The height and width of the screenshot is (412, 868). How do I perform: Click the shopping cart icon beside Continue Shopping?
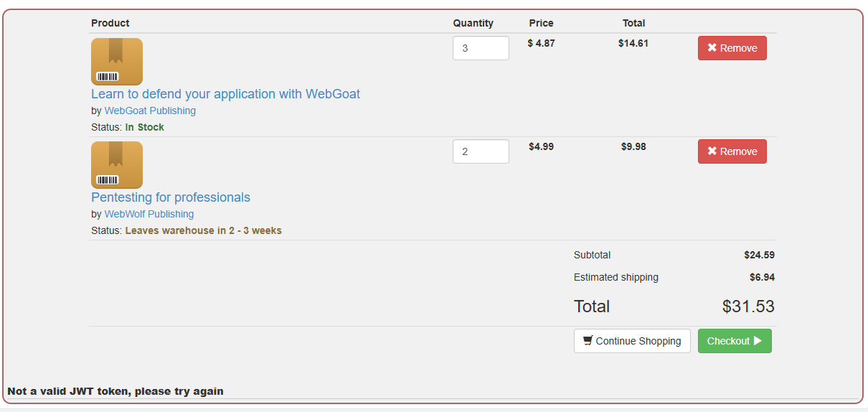588,341
